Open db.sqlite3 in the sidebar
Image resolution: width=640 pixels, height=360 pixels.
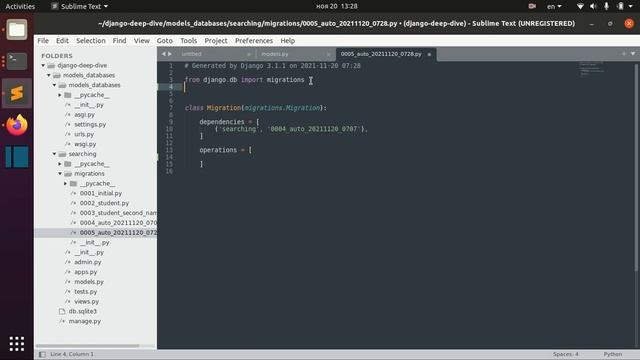pos(82,311)
